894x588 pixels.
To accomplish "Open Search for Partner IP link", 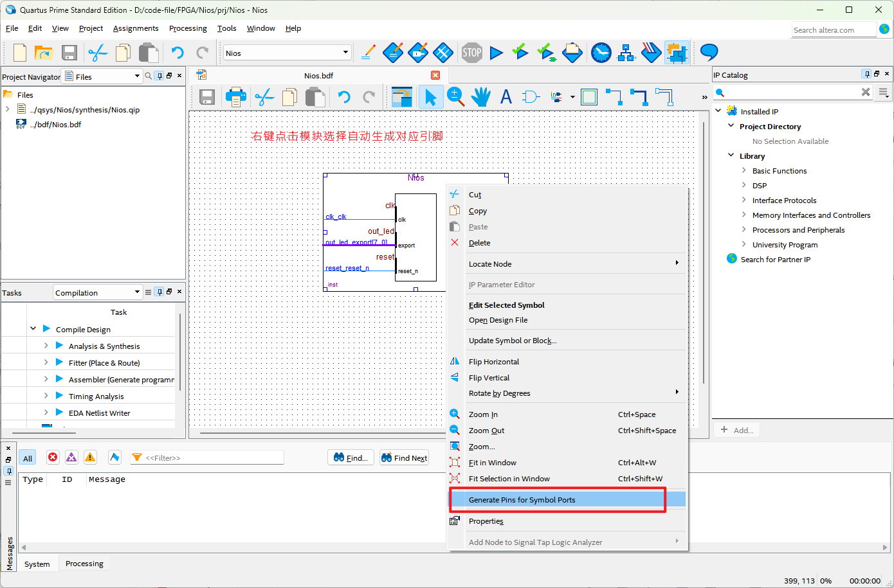I will [775, 259].
